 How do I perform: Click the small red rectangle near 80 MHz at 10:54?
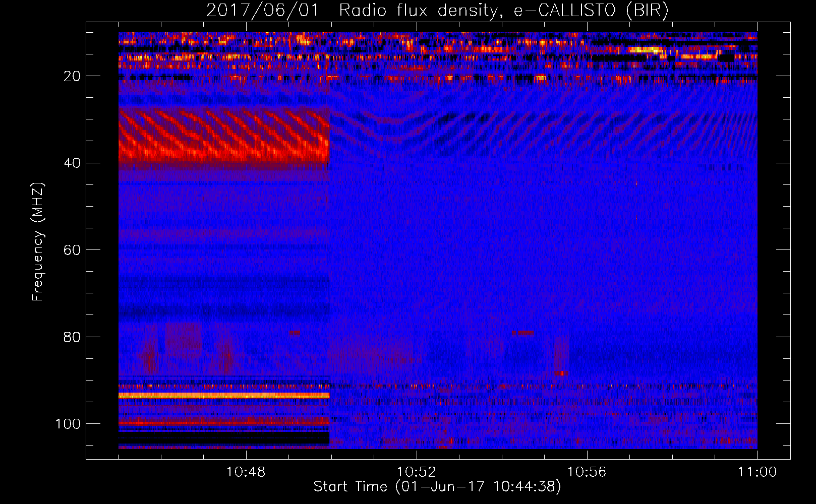[523, 333]
